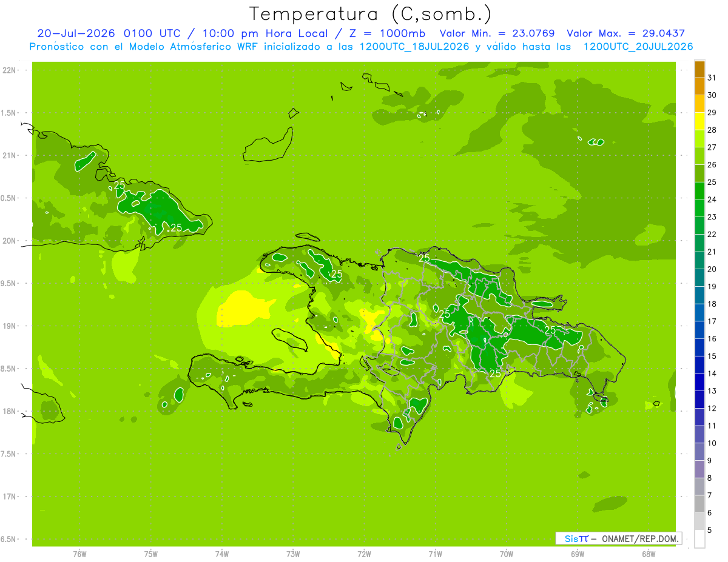Click the '70W' longitude label
Screen dimensions: 728x562
point(506,554)
